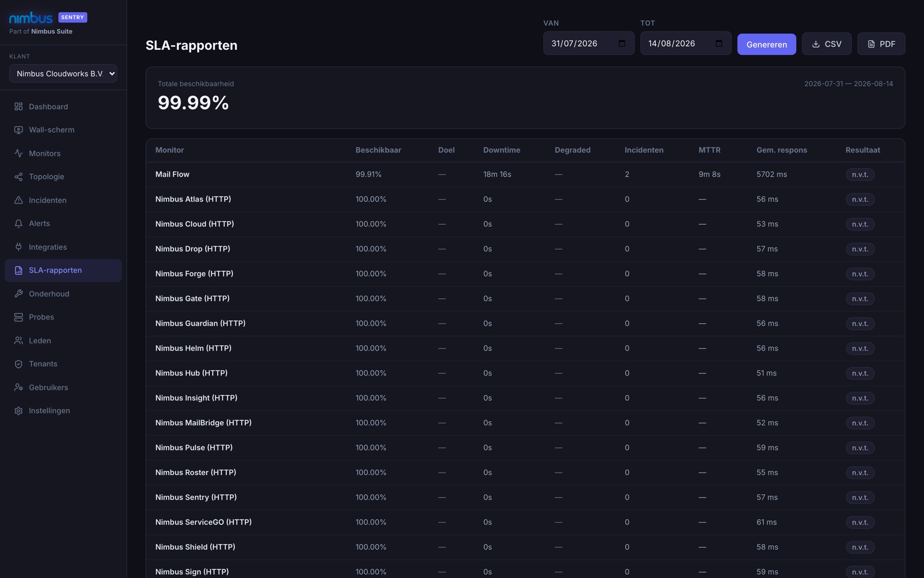Screen dimensions: 924x578
Task: Open the calendar picker for Tot date
Action: tap(719, 43)
